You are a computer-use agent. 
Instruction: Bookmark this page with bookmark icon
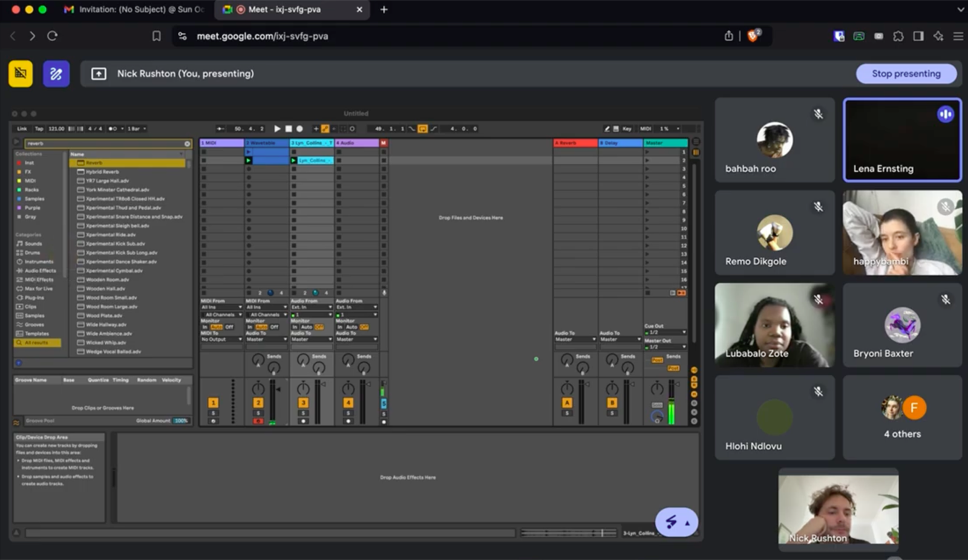156,36
